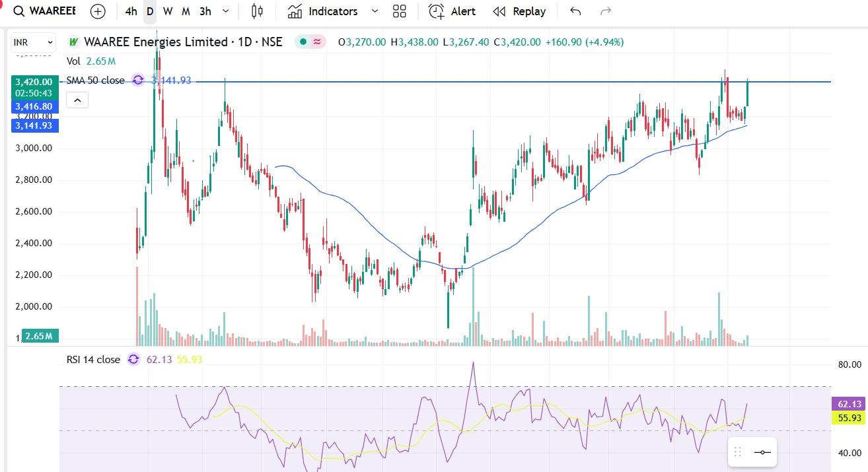Viewport: 868px width, 472px height.
Task: Click the RSI 14 close legend label
Action: pyautogui.click(x=93, y=360)
